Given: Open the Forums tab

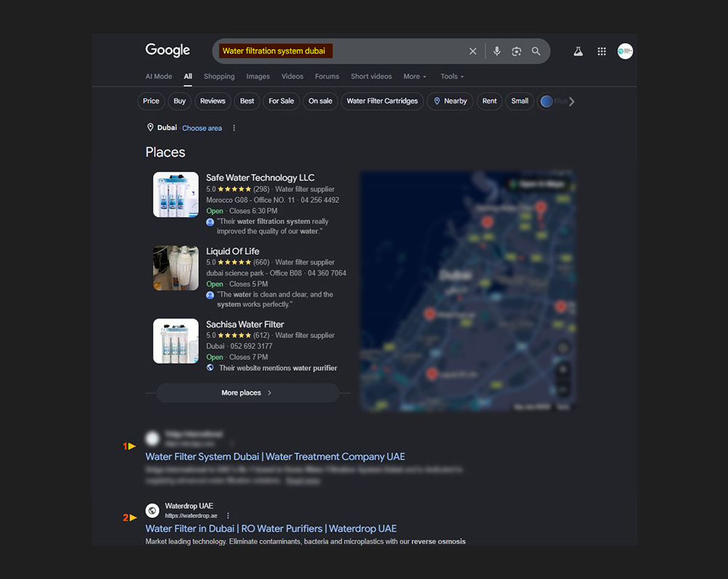Looking at the screenshot, I should (x=327, y=76).
